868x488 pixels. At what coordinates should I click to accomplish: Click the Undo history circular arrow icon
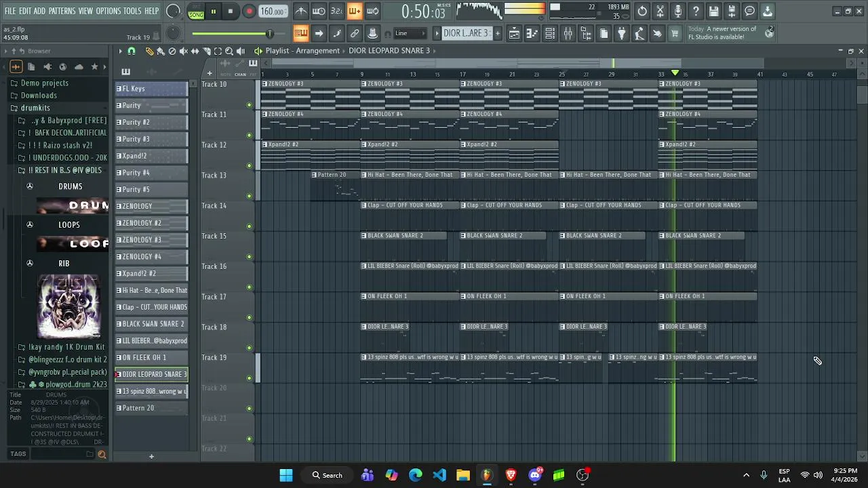[642, 11]
